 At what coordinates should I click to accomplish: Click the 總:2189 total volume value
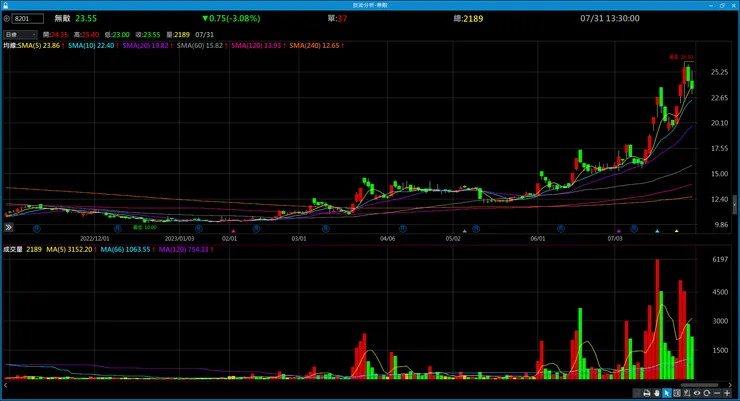468,18
